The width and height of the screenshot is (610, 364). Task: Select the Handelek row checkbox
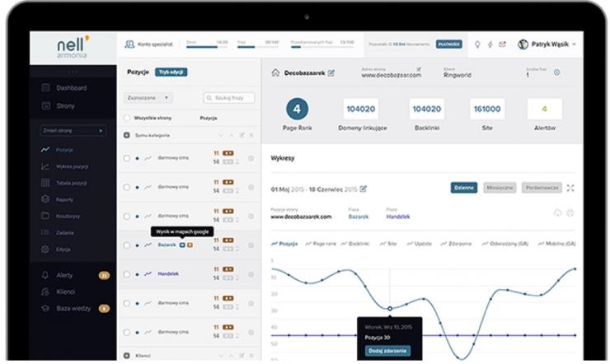coord(127,273)
